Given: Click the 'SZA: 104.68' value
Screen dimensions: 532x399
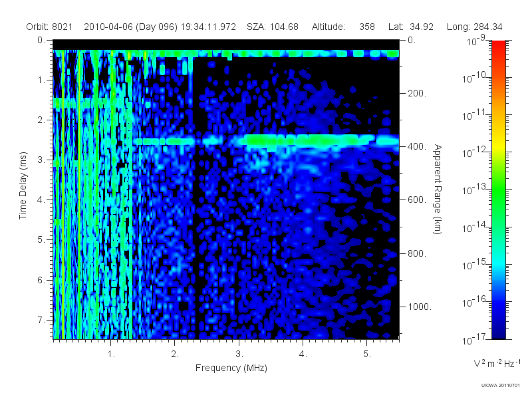Looking at the screenshot, I should 273,27.
